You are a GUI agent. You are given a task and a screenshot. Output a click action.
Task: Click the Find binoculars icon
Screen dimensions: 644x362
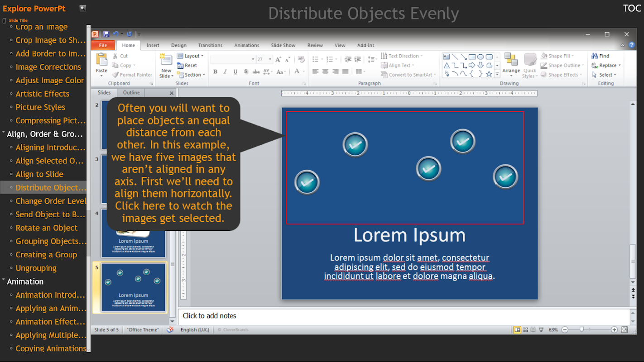595,56
